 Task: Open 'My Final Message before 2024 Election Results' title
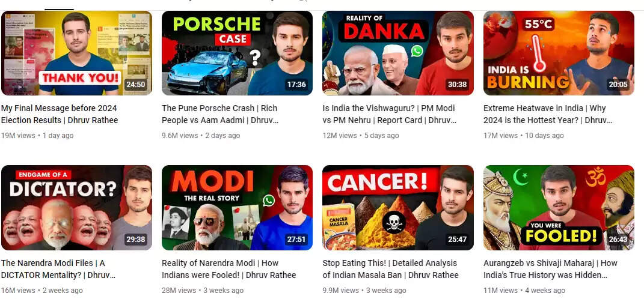pos(60,114)
